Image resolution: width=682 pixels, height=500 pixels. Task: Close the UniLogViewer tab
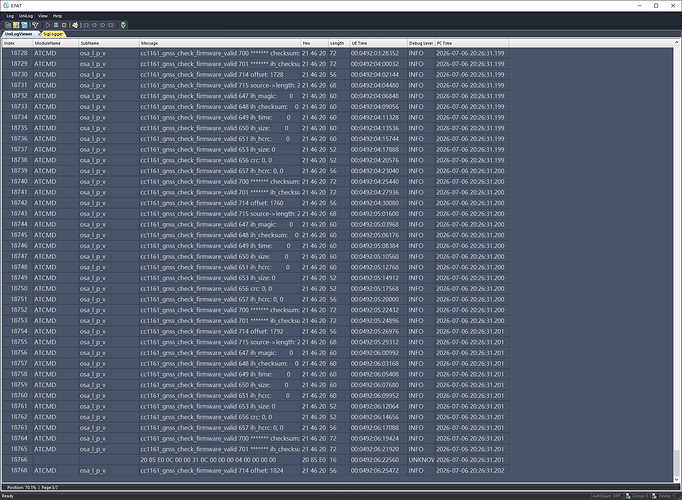39,34
